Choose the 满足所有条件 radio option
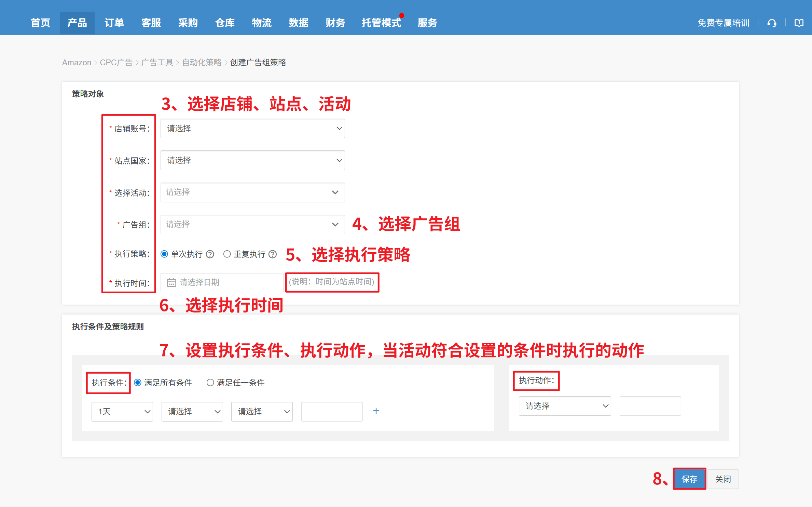 (138, 383)
